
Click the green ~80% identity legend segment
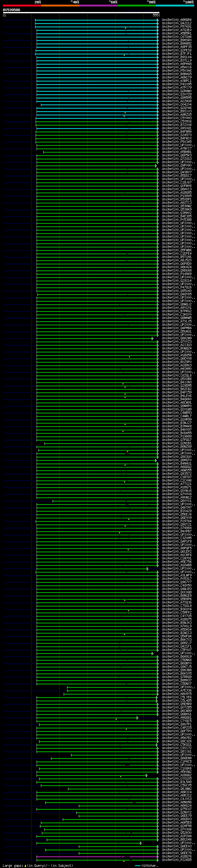137,6
